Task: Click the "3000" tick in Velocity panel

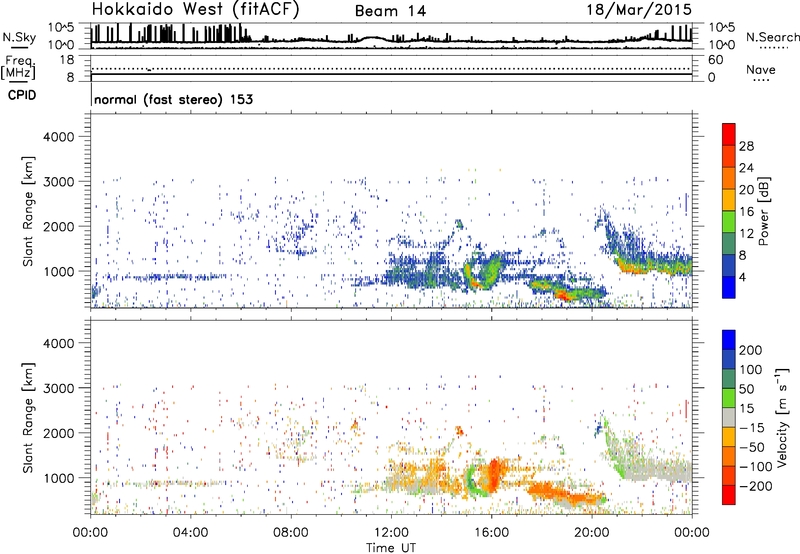Action: [x=59, y=388]
